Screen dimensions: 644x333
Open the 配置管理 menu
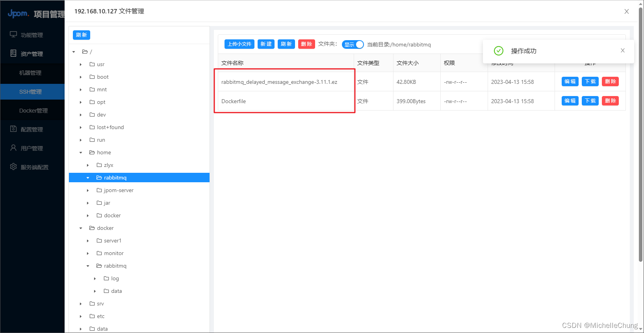[x=32, y=129]
